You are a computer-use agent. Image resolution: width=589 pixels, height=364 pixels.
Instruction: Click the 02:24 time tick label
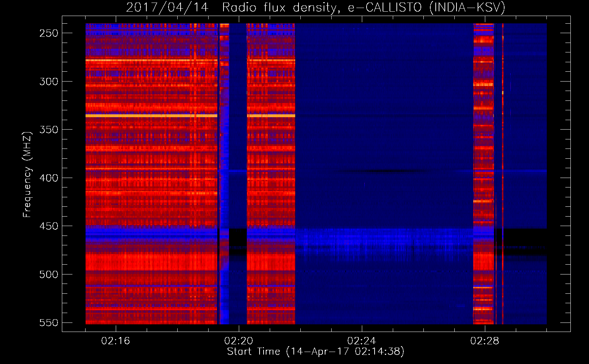(x=361, y=341)
